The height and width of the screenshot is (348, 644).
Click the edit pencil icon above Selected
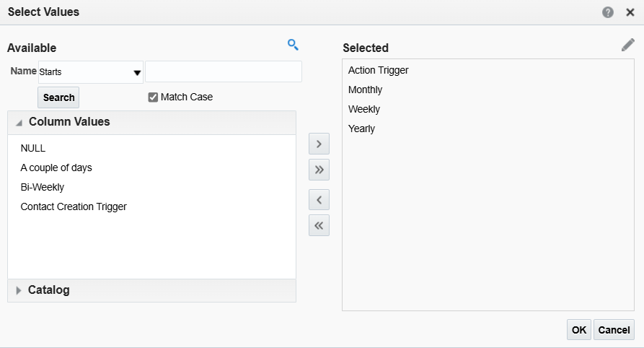point(628,45)
